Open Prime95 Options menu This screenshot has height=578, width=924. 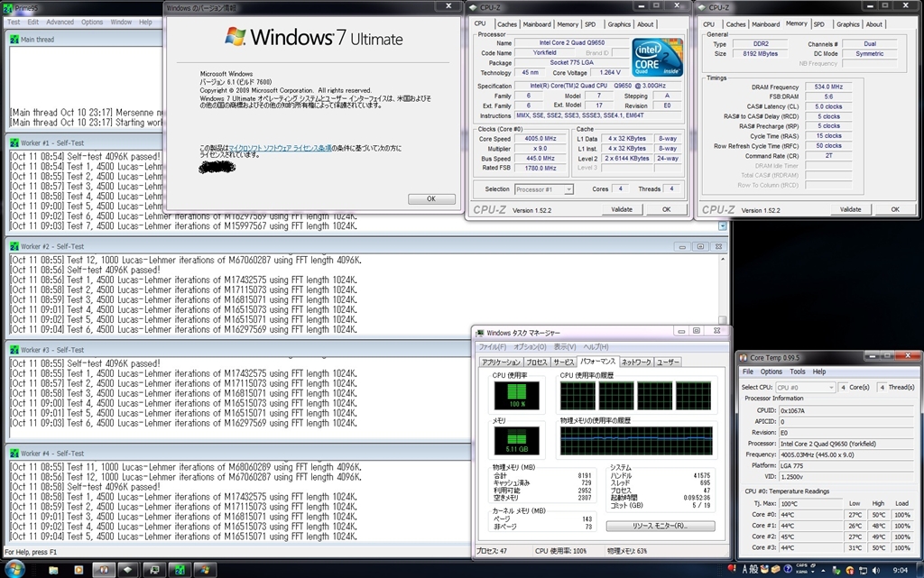pos(92,23)
